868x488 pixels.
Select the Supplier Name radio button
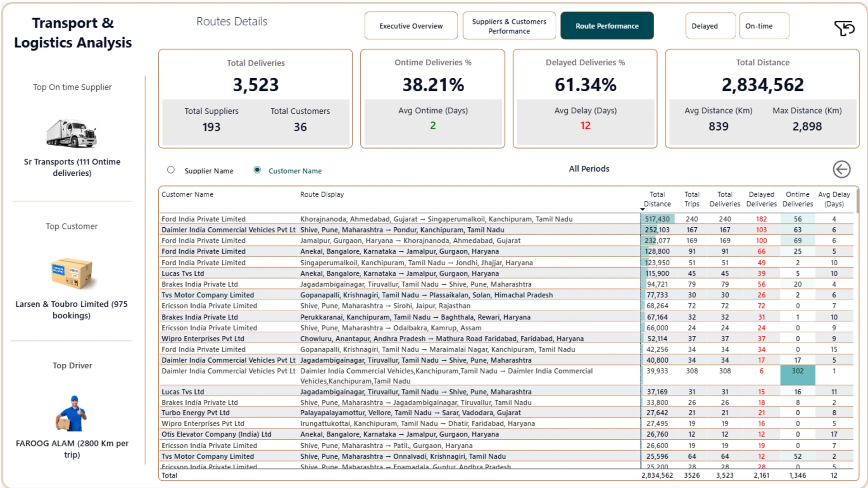point(170,170)
